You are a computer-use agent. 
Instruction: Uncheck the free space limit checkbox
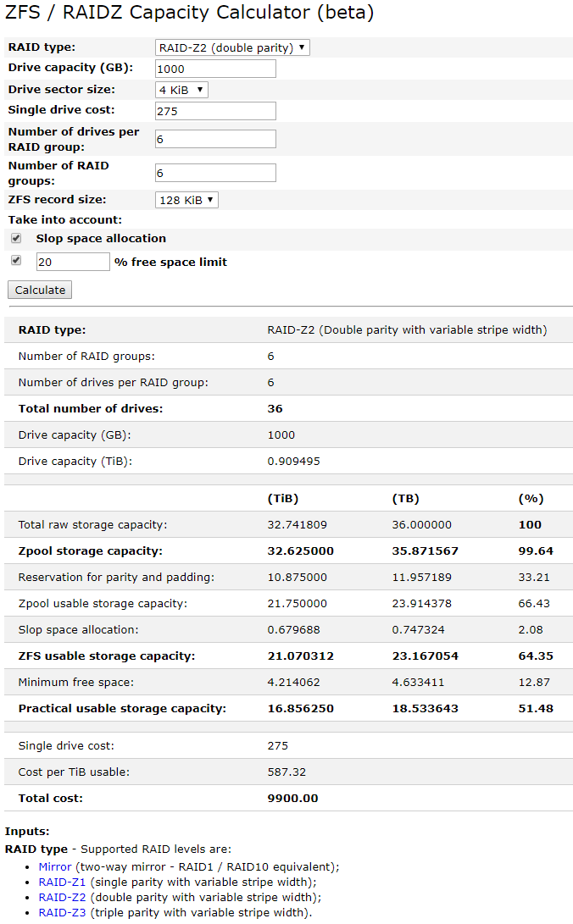click(x=16, y=261)
